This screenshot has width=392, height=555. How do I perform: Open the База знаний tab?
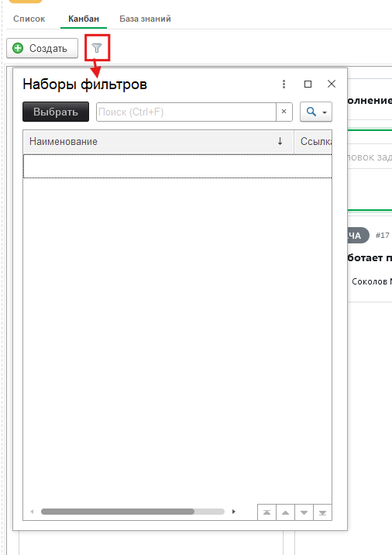145,19
